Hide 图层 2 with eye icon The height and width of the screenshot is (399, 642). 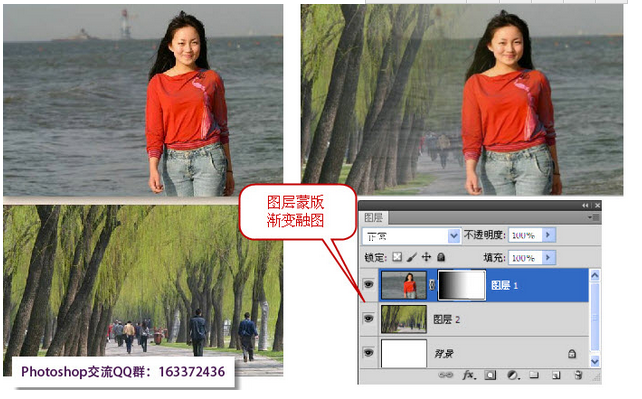pos(368,318)
